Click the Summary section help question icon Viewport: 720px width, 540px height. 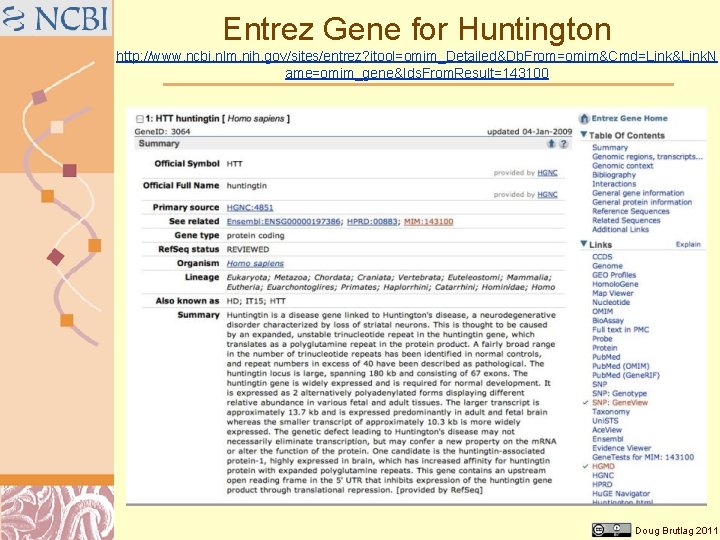coord(563,144)
